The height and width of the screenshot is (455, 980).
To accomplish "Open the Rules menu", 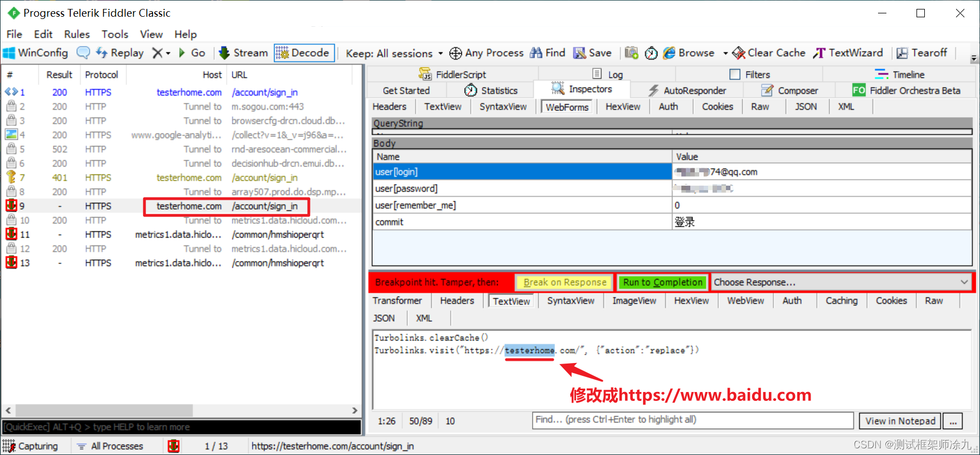I will coord(77,34).
